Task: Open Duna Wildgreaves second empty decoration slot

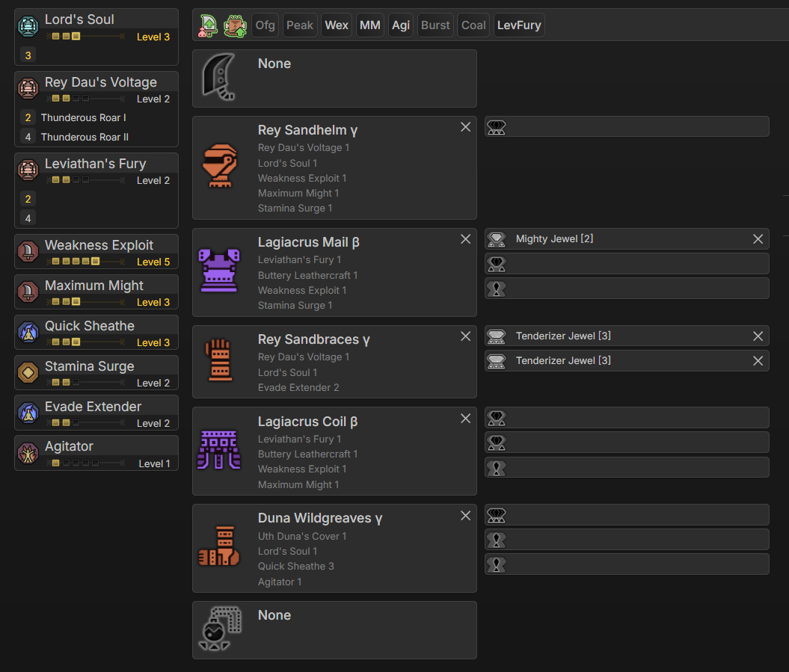Action: click(627, 540)
